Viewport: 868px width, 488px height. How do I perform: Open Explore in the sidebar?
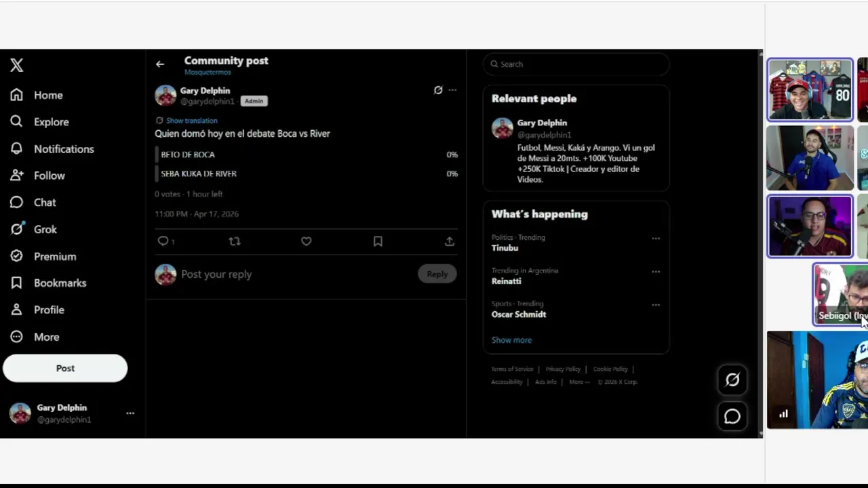[40, 122]
